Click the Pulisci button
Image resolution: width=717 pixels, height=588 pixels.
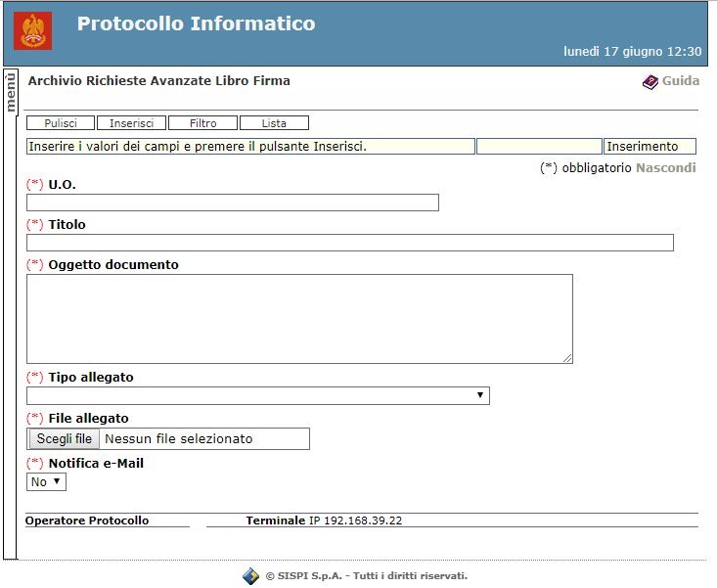coord(61,123)
